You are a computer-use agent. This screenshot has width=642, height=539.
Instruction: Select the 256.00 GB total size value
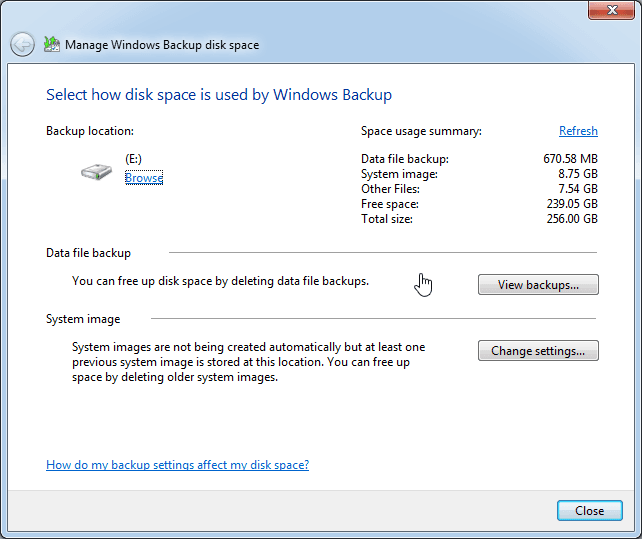572,219
